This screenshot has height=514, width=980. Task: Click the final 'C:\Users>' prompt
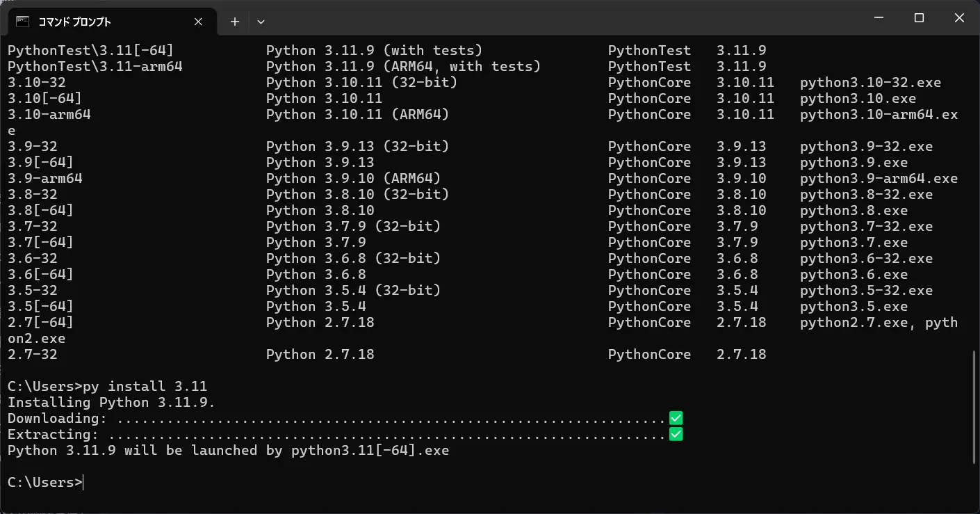click(44, 482)
